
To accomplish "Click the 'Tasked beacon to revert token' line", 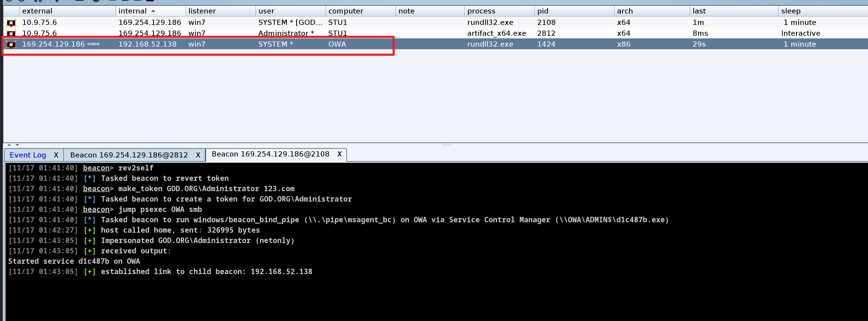I will coord(165,179).
